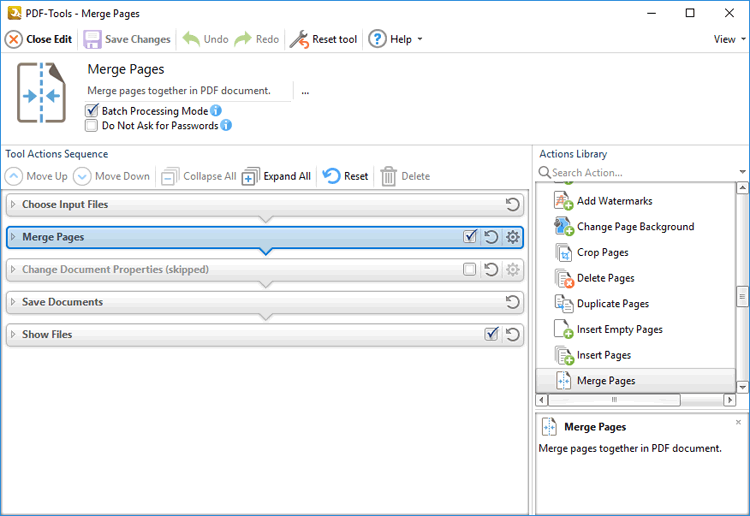Click the Batch Processing Mode info icon
This screenshot has width=750, height=516.
pyautogui.click(x=216, y=111)
